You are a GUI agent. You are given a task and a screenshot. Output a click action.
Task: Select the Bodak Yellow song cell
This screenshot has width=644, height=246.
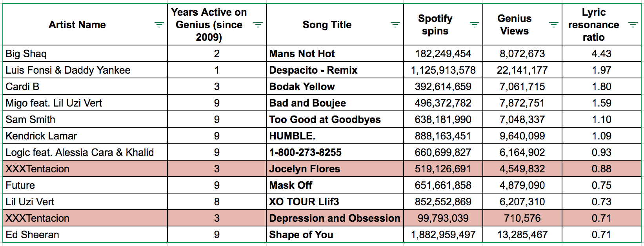(335, 86)
